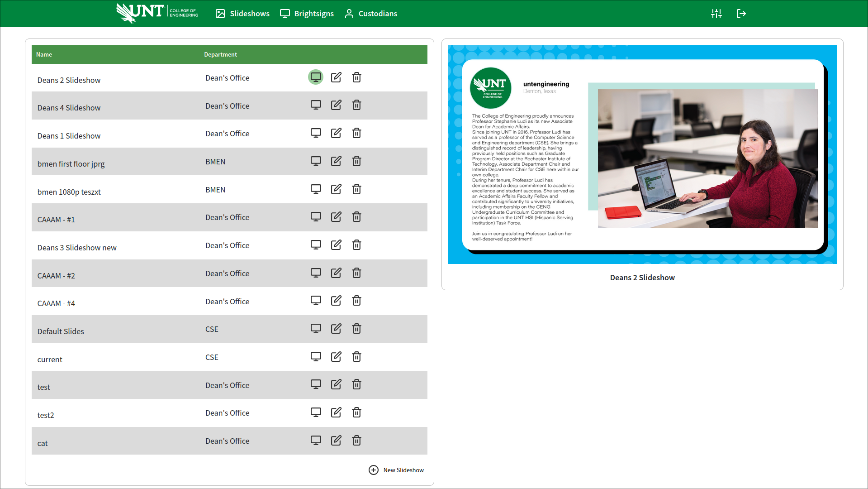Viewport: 868px width, 489px height.
Task: Delete the test2 slideshow
Action: [356, 412]
